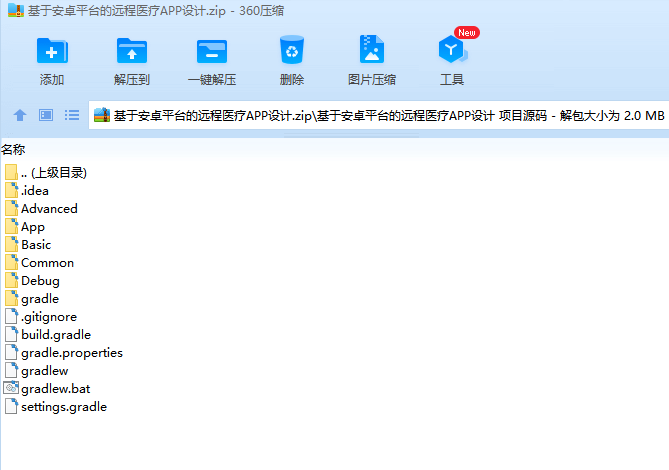The width and height of the screenshot is (669, 470).
Task: Click the Common folder icon
Action: click(x=12, y=262)
